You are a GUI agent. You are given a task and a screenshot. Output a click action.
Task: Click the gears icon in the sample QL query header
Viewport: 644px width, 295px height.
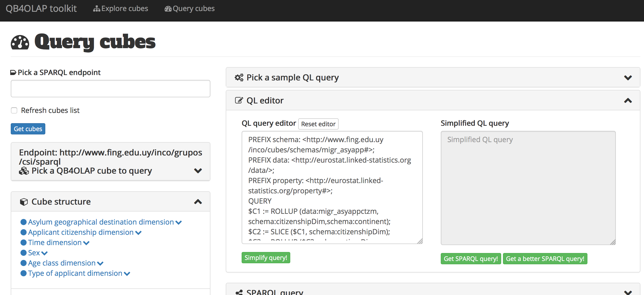[x=239, y=77]
